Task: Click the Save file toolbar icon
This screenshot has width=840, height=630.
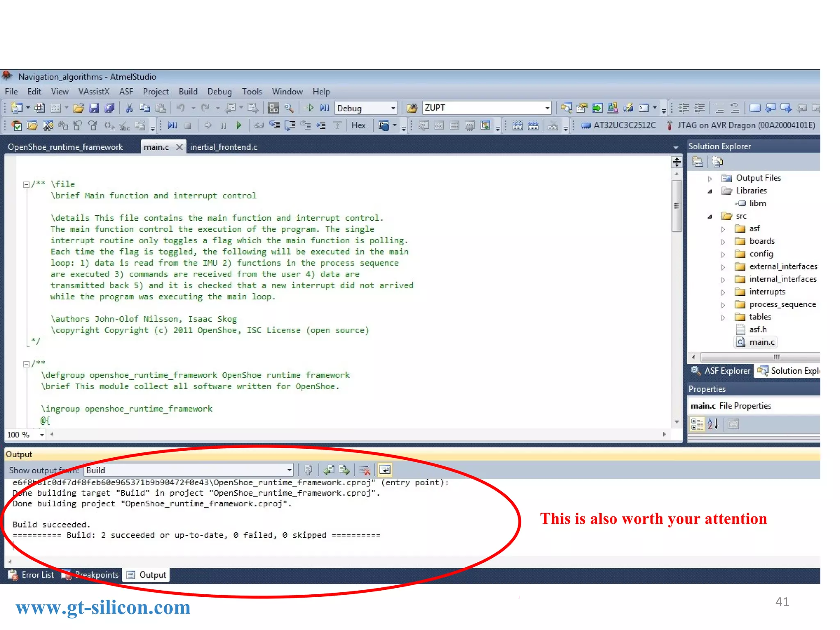Action: click(x=94, y=108)
